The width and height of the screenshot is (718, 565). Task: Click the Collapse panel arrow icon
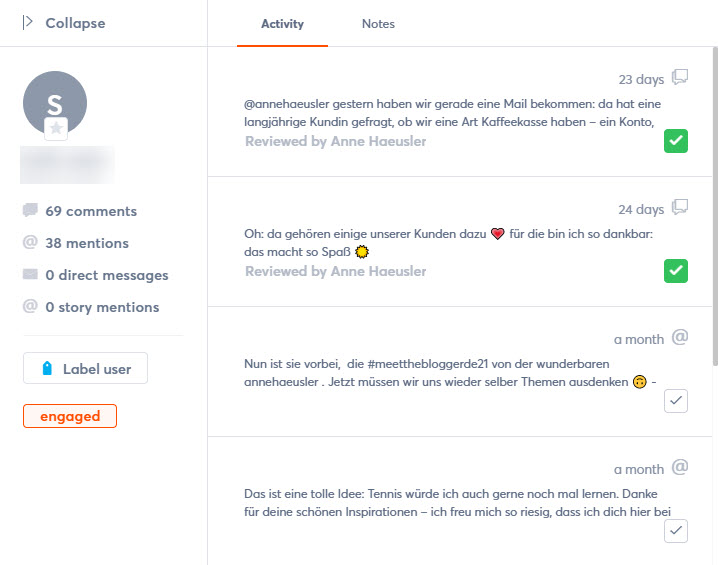27,22
